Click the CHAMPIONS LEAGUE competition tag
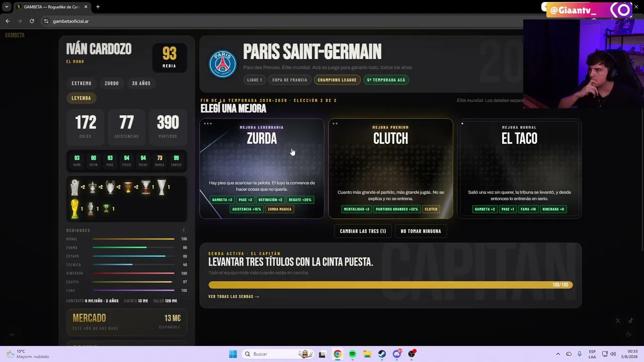 (337, 80)
